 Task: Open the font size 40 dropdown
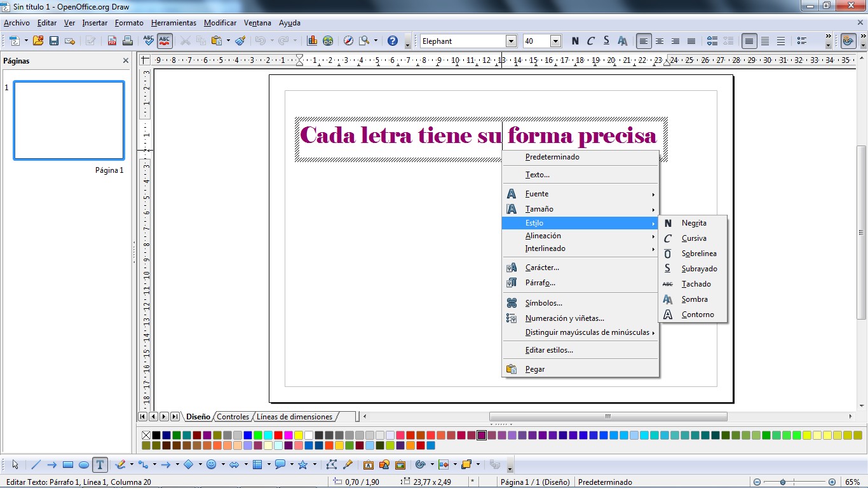(x=556, y=41)
